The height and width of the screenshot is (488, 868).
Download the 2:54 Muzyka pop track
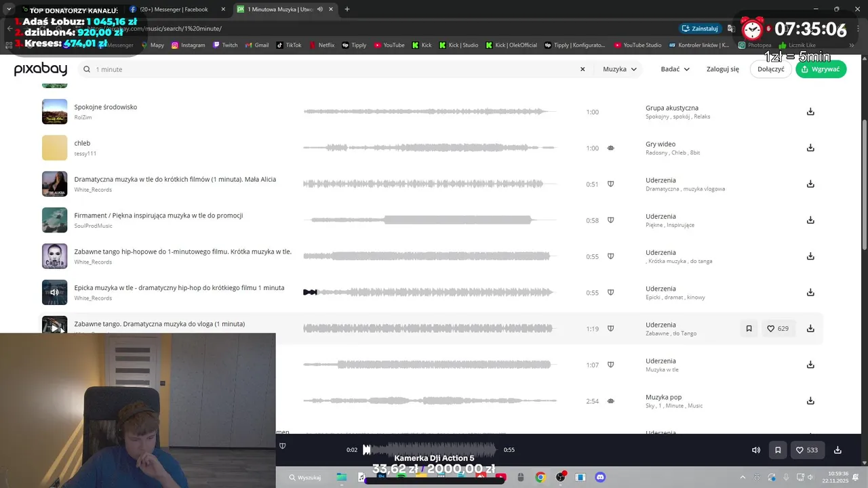(810, 401)
